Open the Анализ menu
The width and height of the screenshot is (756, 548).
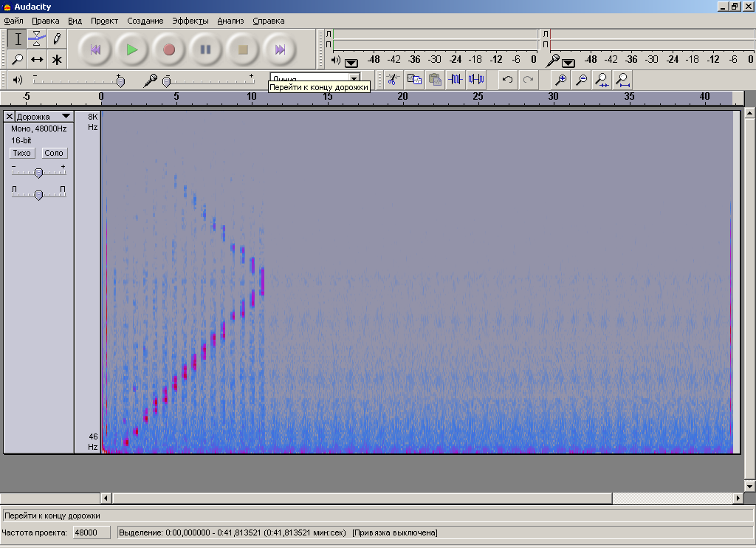[x=230, y=21]
